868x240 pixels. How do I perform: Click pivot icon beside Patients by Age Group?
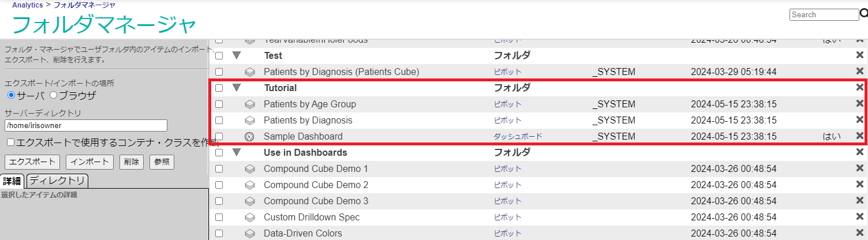click(249, 104)
